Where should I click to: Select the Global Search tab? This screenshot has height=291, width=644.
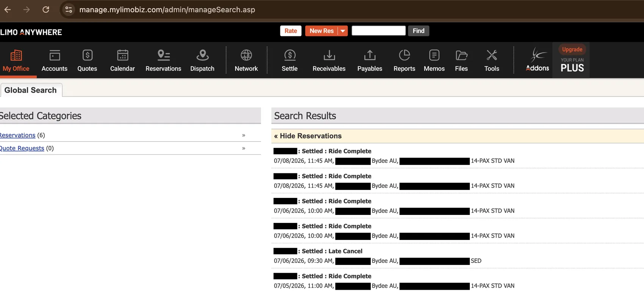[31, 90]
